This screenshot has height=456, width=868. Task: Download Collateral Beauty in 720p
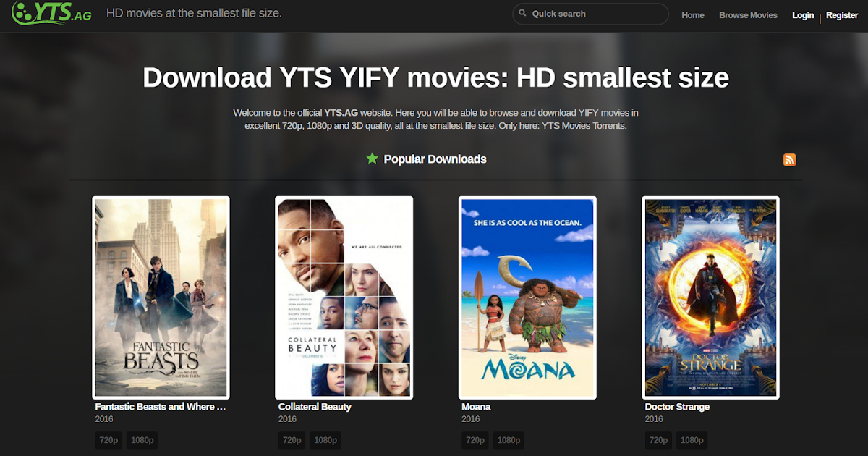(x=292, y=440)
